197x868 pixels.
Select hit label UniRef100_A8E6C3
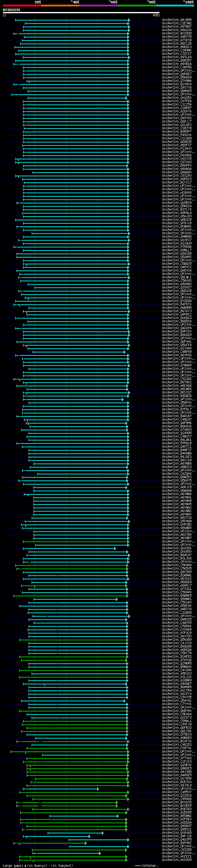click(177, 47)
